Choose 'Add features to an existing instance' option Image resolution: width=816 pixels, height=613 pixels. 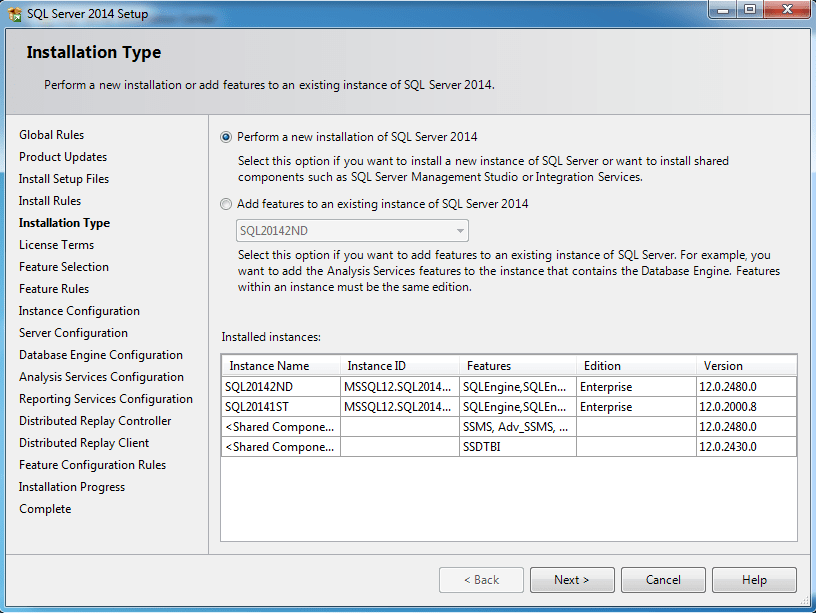tap(226, 204)
